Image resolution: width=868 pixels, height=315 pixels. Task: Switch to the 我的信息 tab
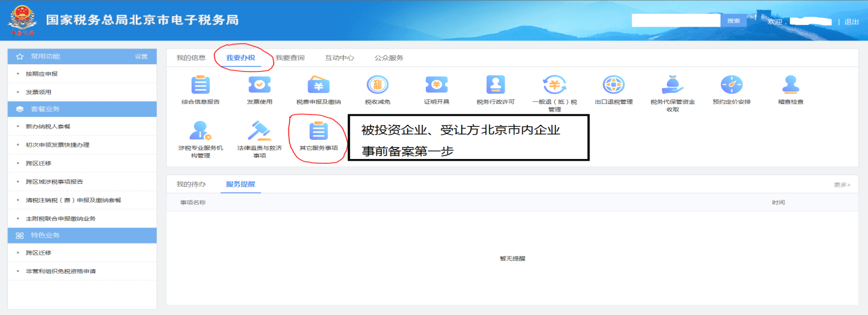tap(191, 58)
